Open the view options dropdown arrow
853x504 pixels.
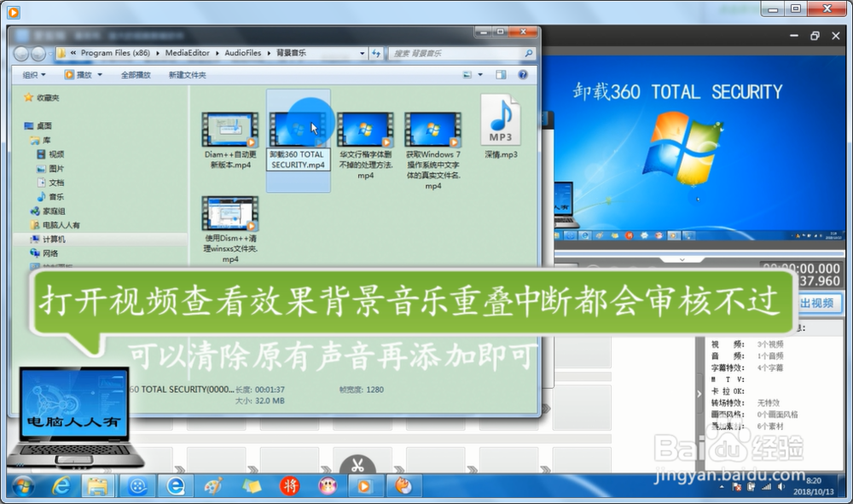click(480, 75)
